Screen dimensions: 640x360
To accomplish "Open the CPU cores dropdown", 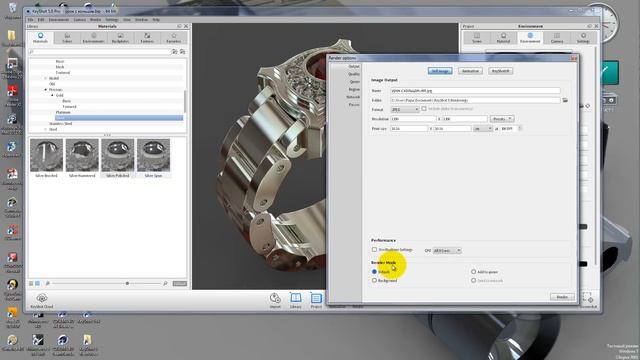I will [x=447, y=250].
